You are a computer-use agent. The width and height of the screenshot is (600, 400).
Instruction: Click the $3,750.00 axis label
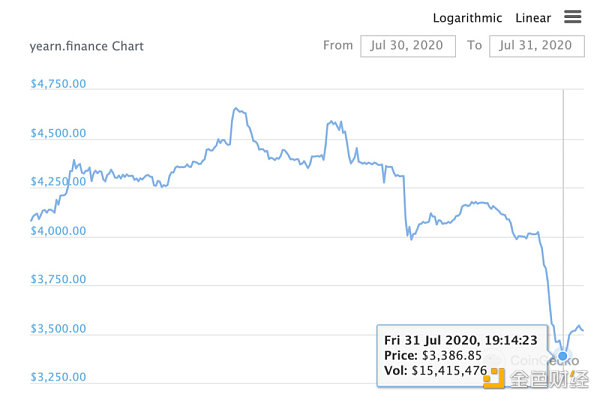coord(58,280)
